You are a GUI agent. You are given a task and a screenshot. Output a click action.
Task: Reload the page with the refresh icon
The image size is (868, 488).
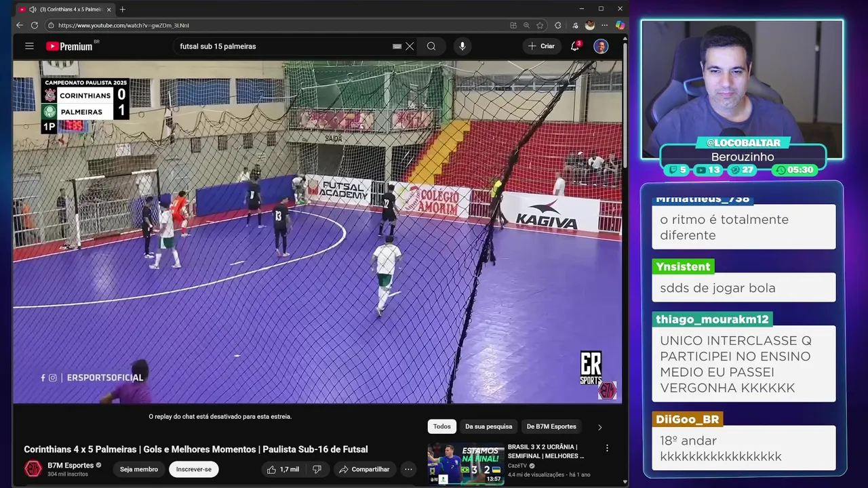[35, 25]
